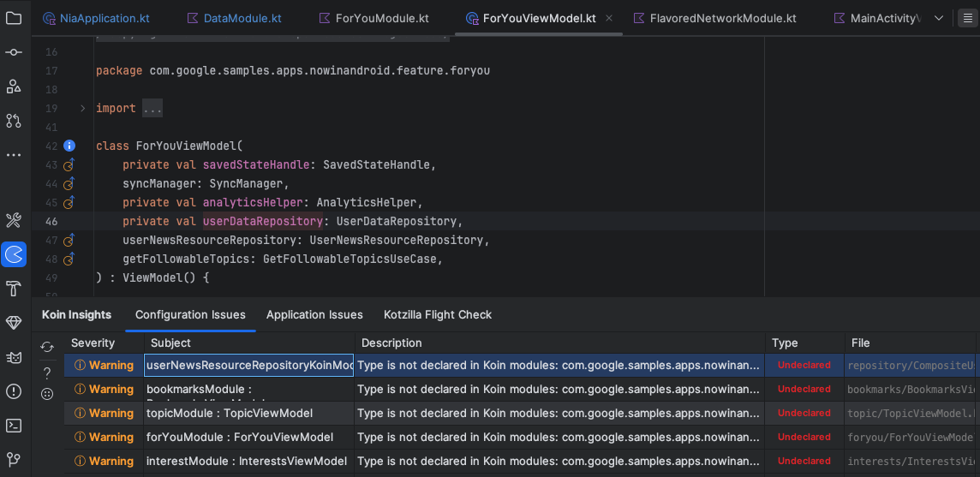
Task: Switch to Kotzilla Flight Check tab
Action: tap(438, 314)
